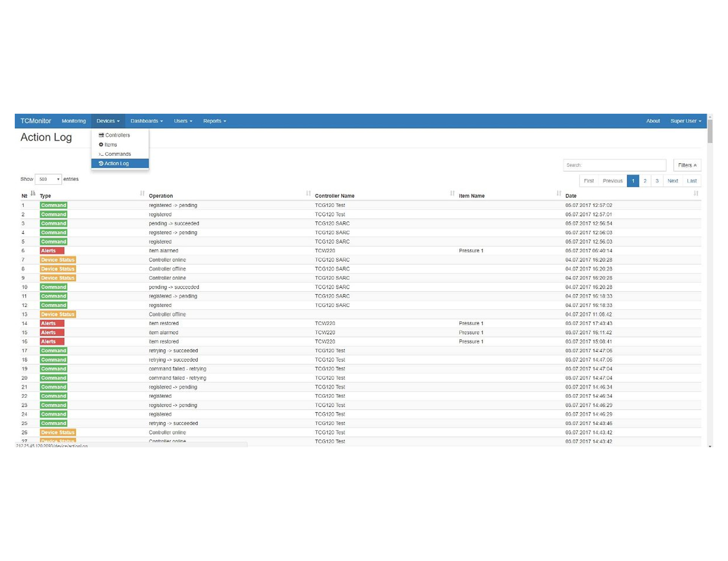Sort by Controller Name column icon
This screenshot has width=728, height=561.
(x=452, y=193)
